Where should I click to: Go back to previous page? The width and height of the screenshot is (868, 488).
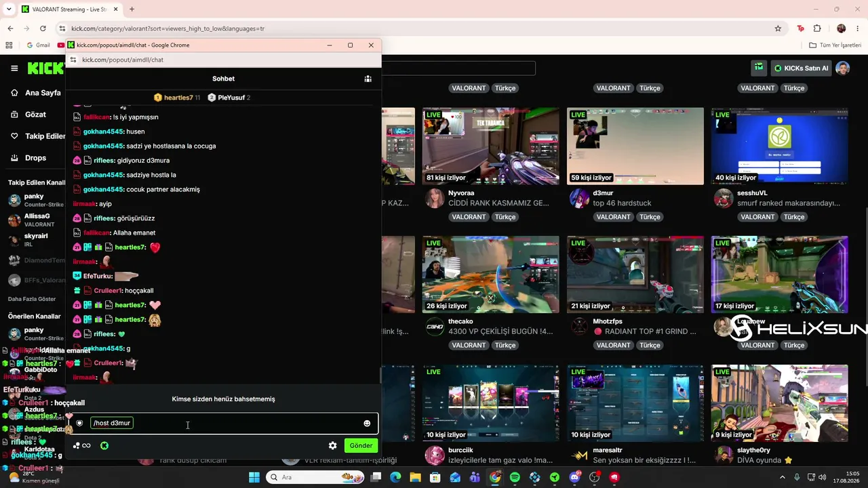click(10, 28)
